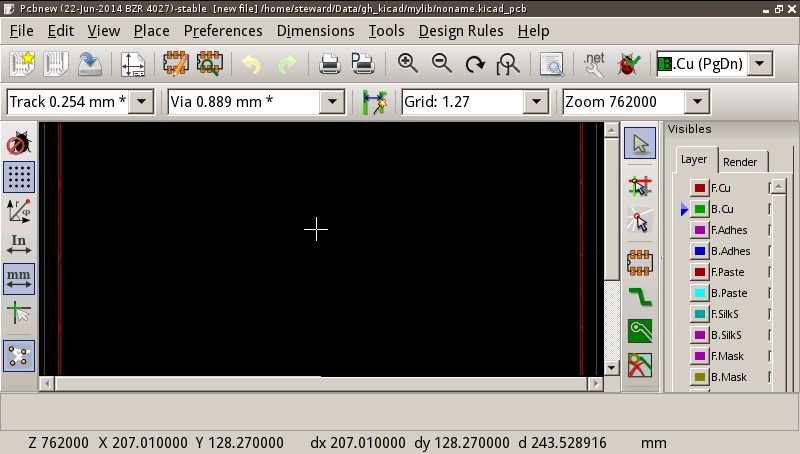Select the Add keepout areas tool
800x454 pixels.
(640, 365)
